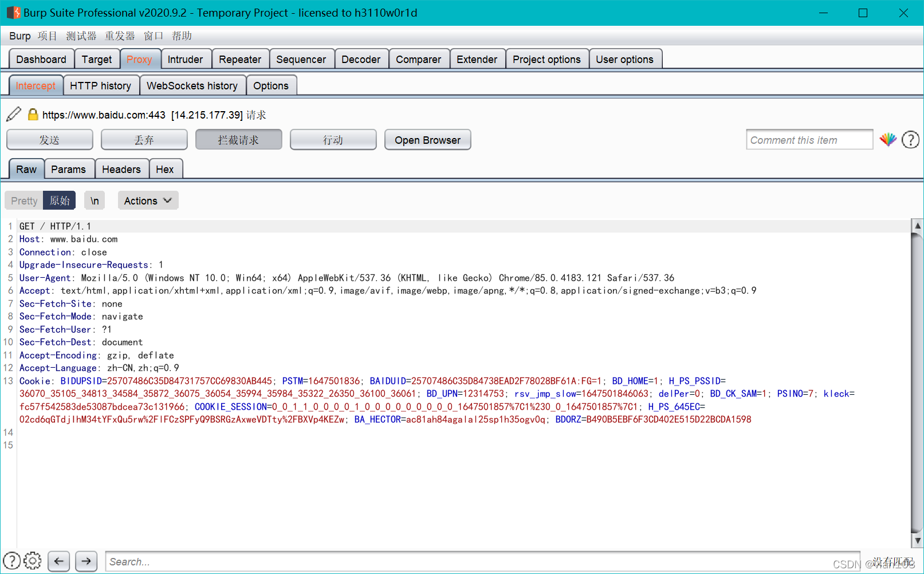Open the WebSockets history sub-tab

click(x=192, y=85)
